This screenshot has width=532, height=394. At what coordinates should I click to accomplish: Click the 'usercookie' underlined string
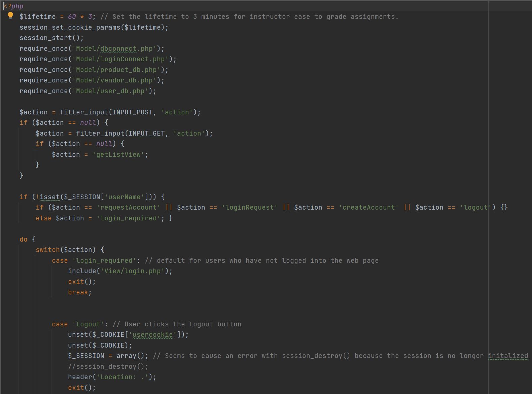[153, 334]
